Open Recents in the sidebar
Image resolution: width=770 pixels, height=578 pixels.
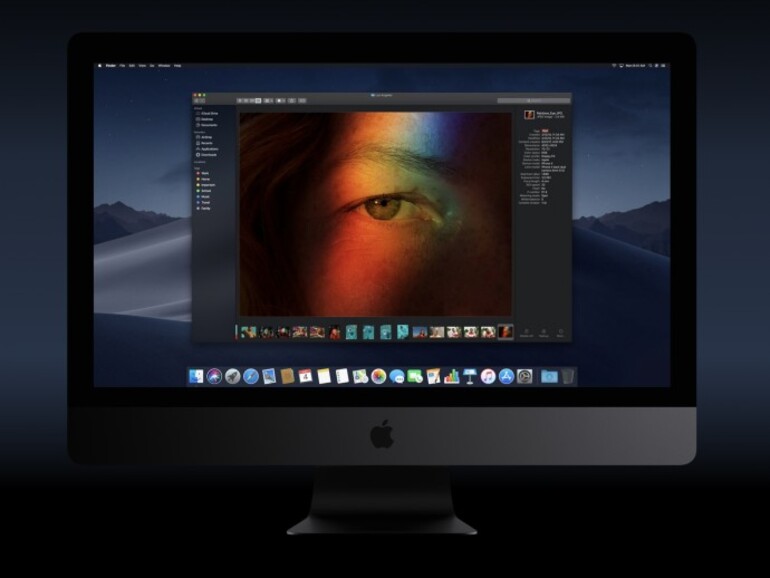(x=204, y=143)
